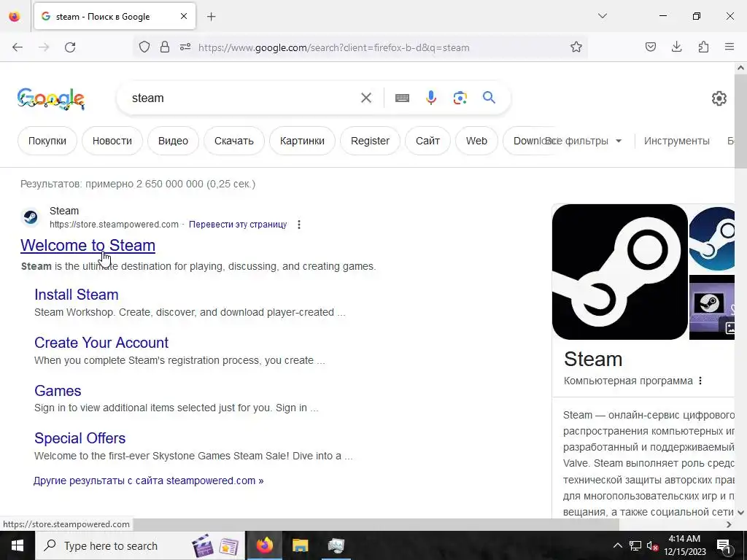The width and height of the screenshot is (747, 560).
Task: Select the Покупки filter chip
Action: [x=47, y=141]
